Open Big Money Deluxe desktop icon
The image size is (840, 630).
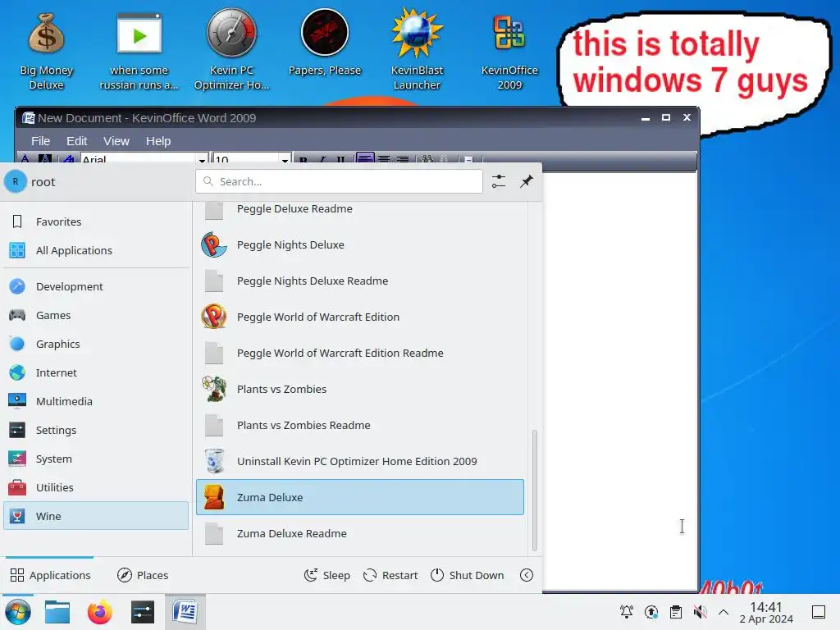(46, 51)
